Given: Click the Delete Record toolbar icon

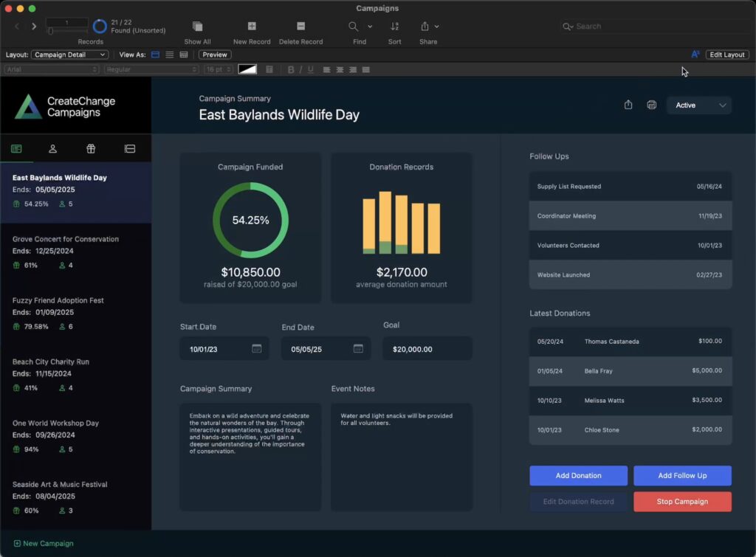Looking at the screenshot, I should pyautogui.click(x=300, y=27).
